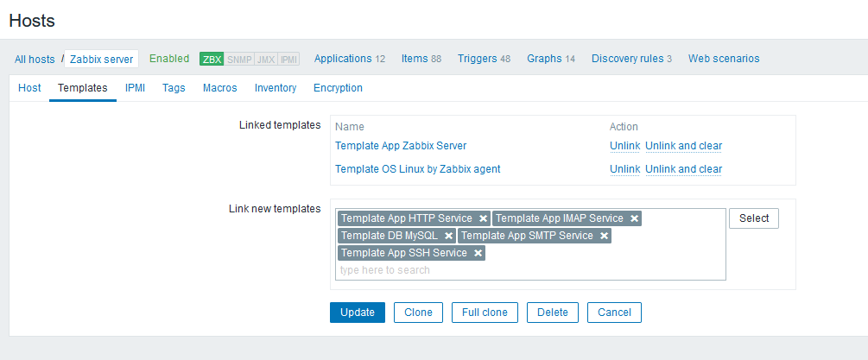Click the Clone button
Screen dimensions: 868x360
418,313
